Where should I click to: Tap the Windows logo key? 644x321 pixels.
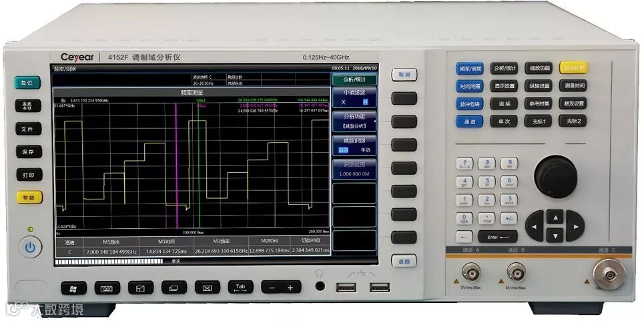coord(74,288)
